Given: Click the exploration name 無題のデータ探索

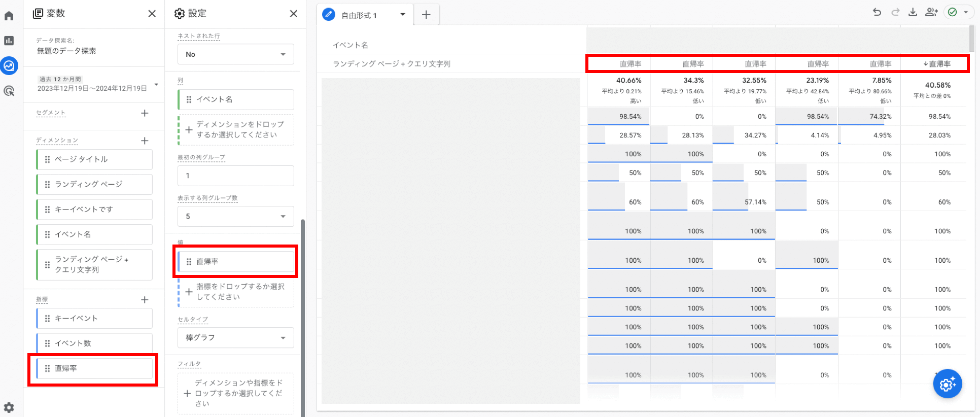Looking at the screenshot, I should click(x=66, y=51).
